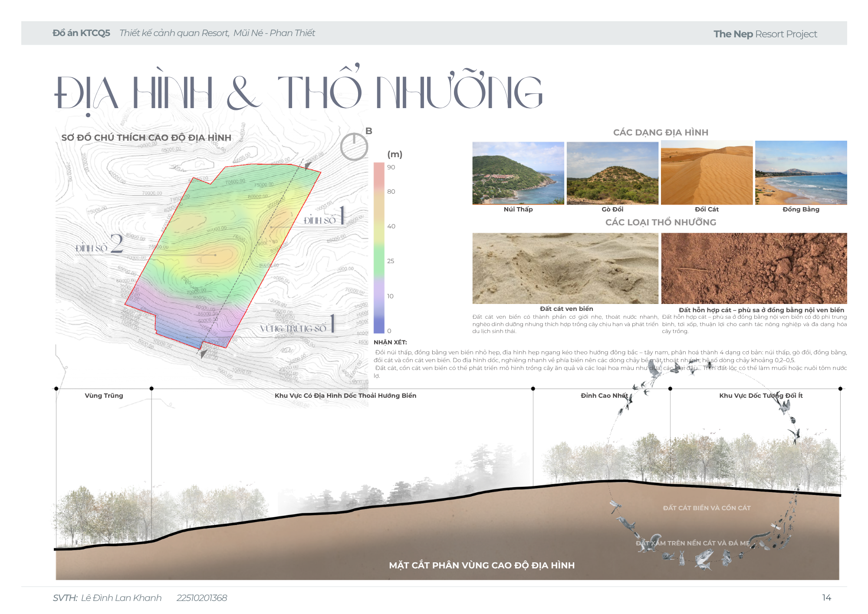Click the Núi Thấp terrain photo
The height and width of the screenshot is (614, 868).
tap(518, 173)
